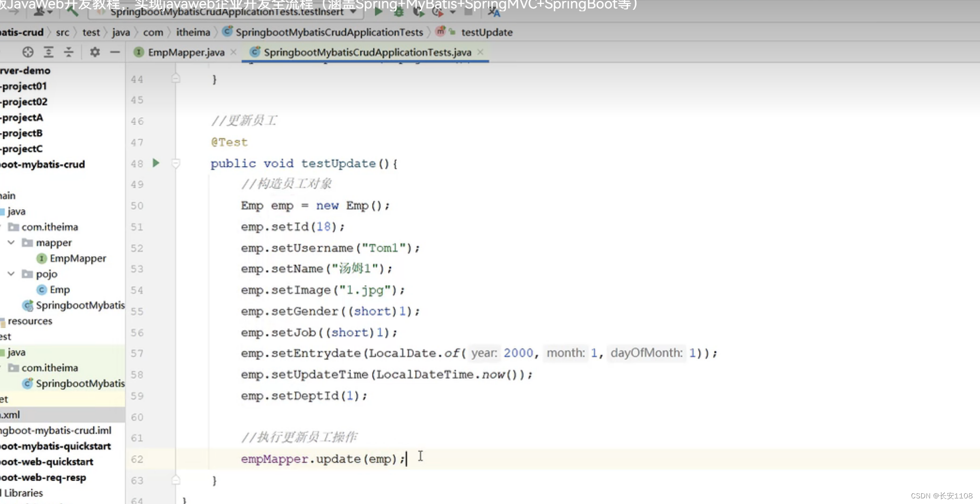Click 'itheima' breadcrumb segment

193,32
